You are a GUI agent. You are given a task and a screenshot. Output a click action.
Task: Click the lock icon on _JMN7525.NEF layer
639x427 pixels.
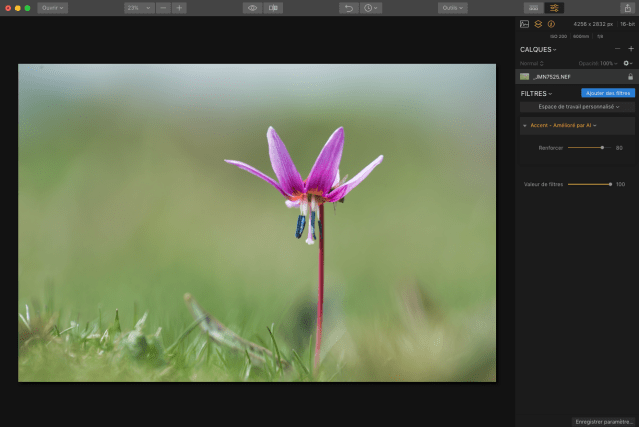tap(629, 76)
